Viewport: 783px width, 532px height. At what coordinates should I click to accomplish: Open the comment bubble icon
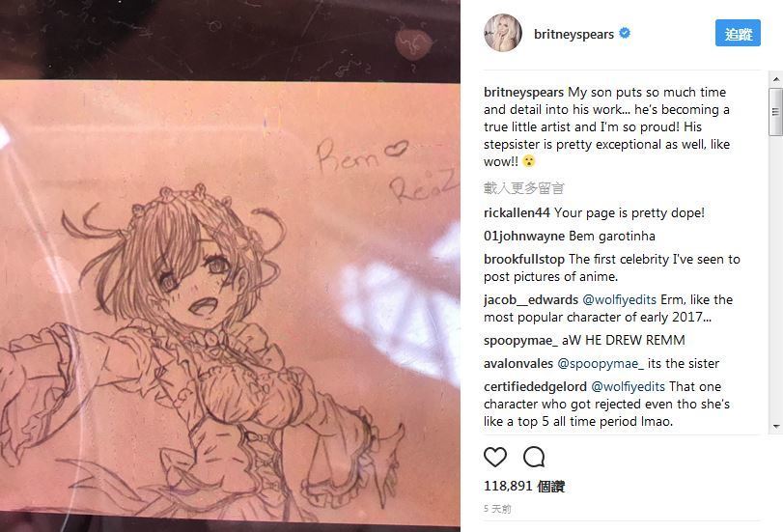(534, 457)
